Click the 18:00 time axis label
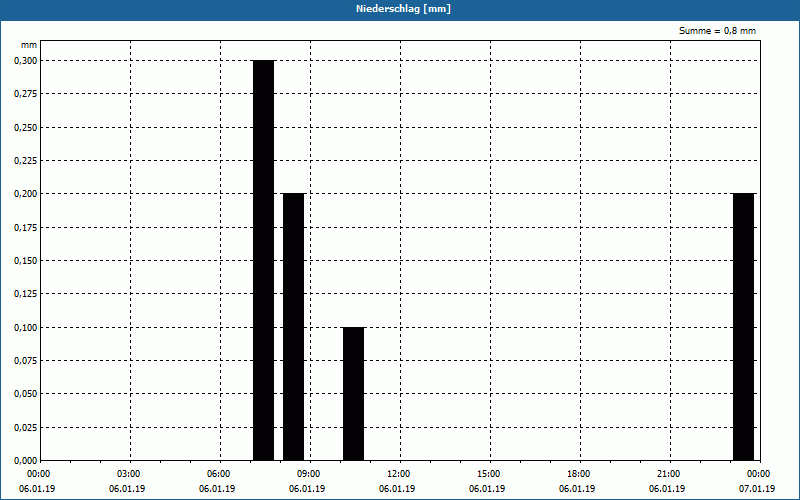This screenshot has width=800, height=500. click(x=580, y=474)
